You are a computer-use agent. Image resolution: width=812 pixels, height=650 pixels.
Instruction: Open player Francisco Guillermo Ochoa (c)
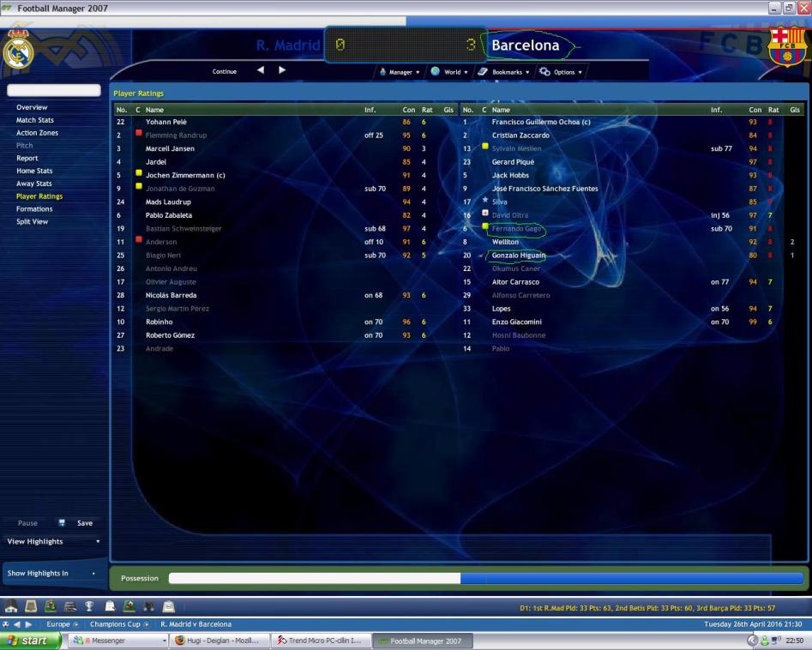click(x=541, y=122)
